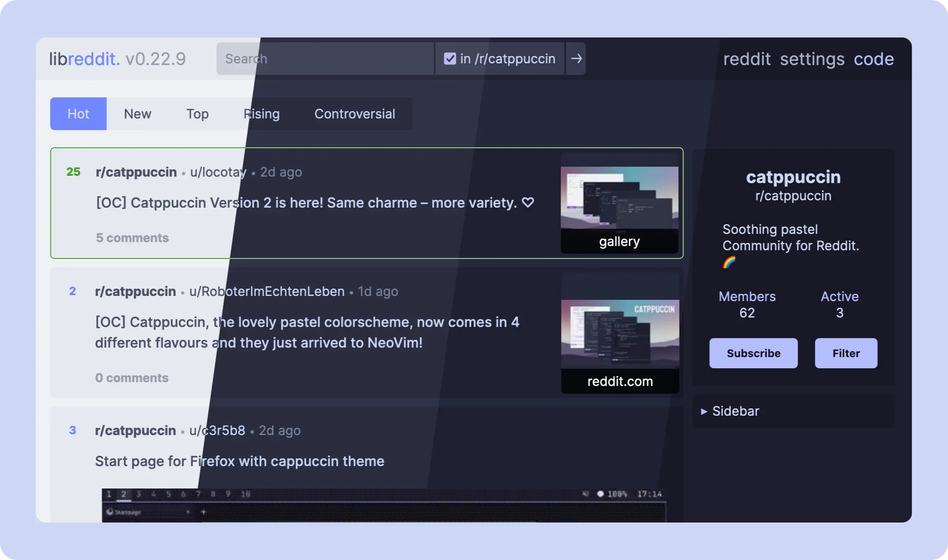Open the reddit.com thumbnail of NeoVim post
948x560 pixels.
click(621, 333)
